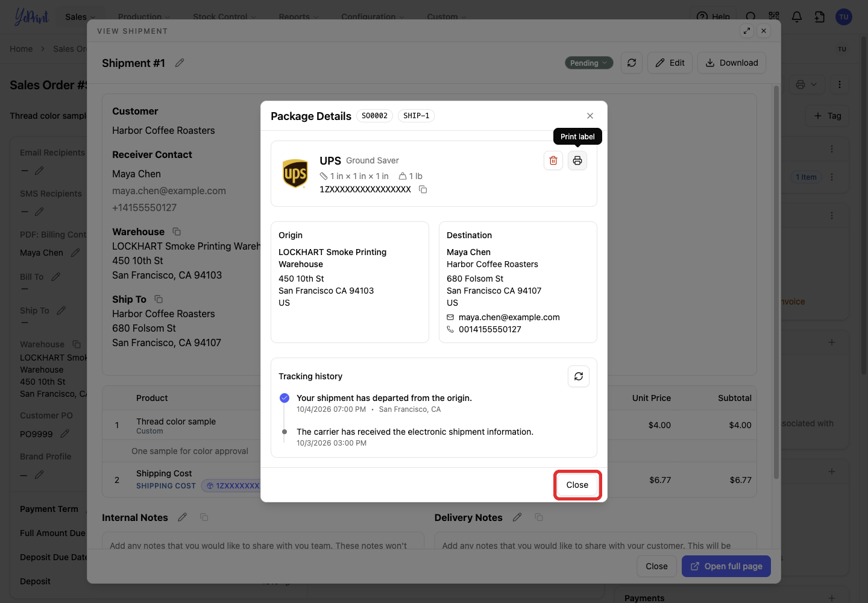Copy the Internal Notes
The image size is (868, 603).
204,517
